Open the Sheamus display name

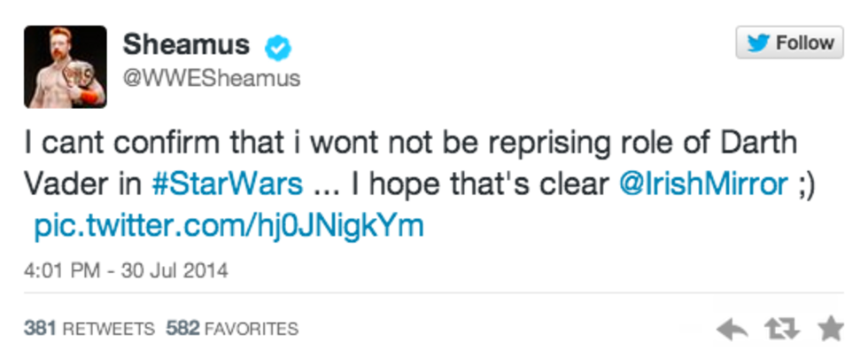[186, 43]
